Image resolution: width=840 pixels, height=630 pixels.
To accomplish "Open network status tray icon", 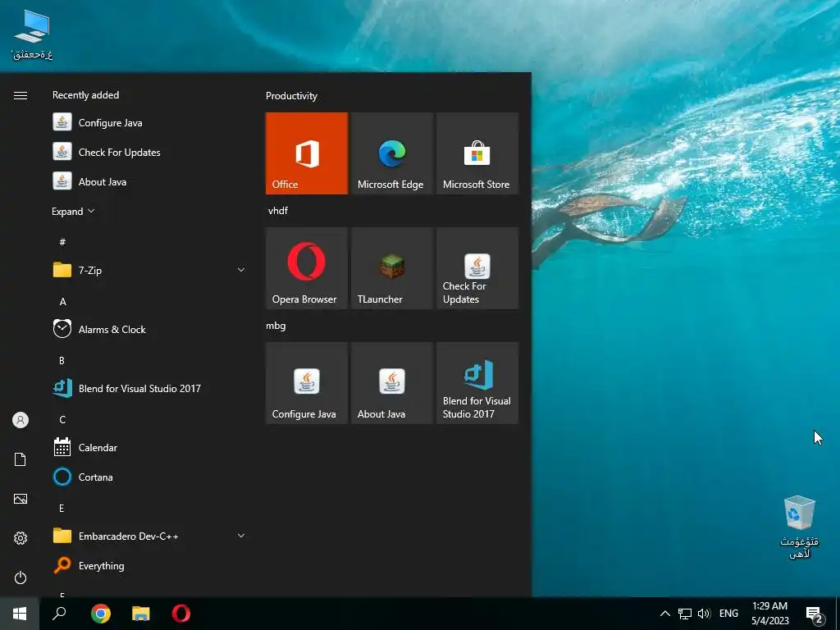I will [x=685, y=614].
